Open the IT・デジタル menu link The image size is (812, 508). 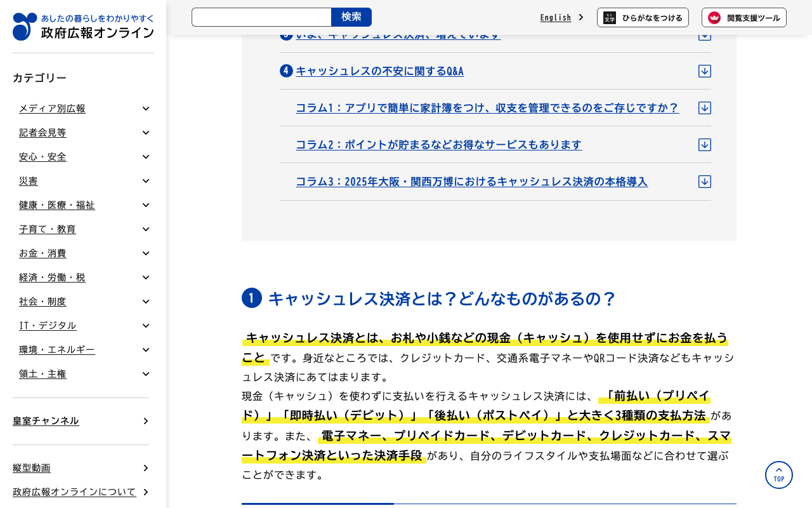[48, 326]
